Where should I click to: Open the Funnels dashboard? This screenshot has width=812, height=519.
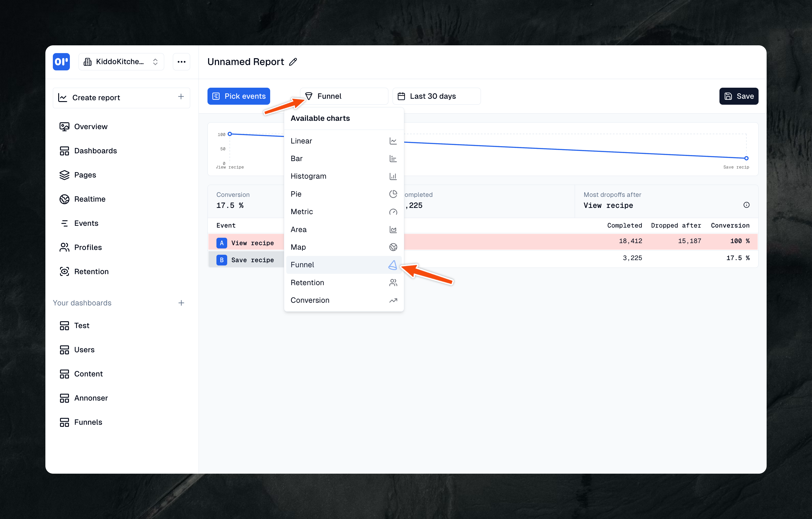pos(88,422)
